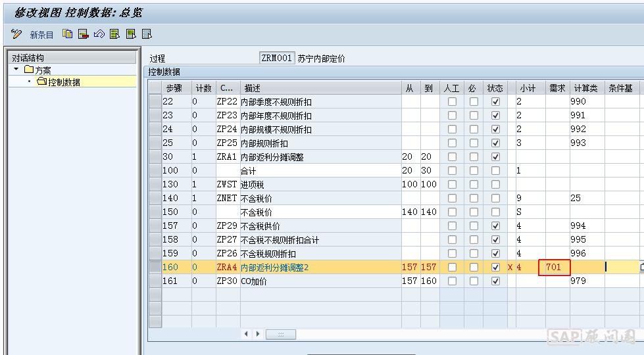Screen dimensions: 644x355
Task: Select row of step 130 via row selector
Action: click(x=155, y=184)
